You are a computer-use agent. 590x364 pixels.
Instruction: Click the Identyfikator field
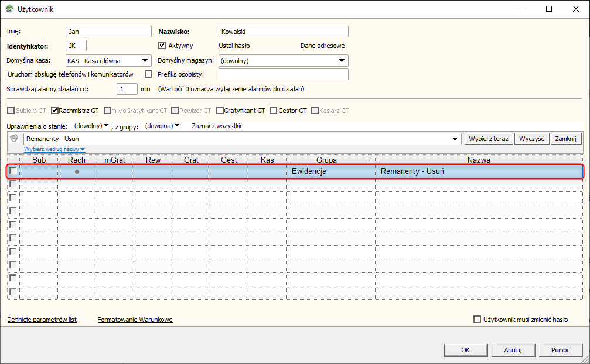76,46
